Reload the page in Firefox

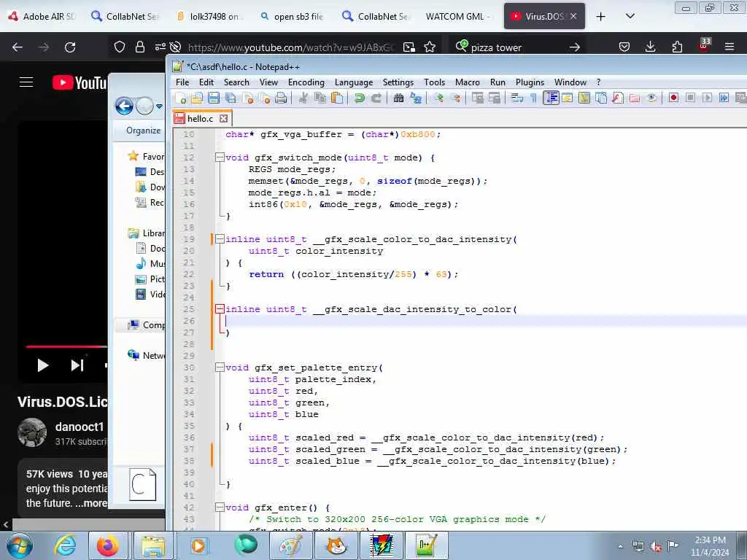[x=70, y=47]
